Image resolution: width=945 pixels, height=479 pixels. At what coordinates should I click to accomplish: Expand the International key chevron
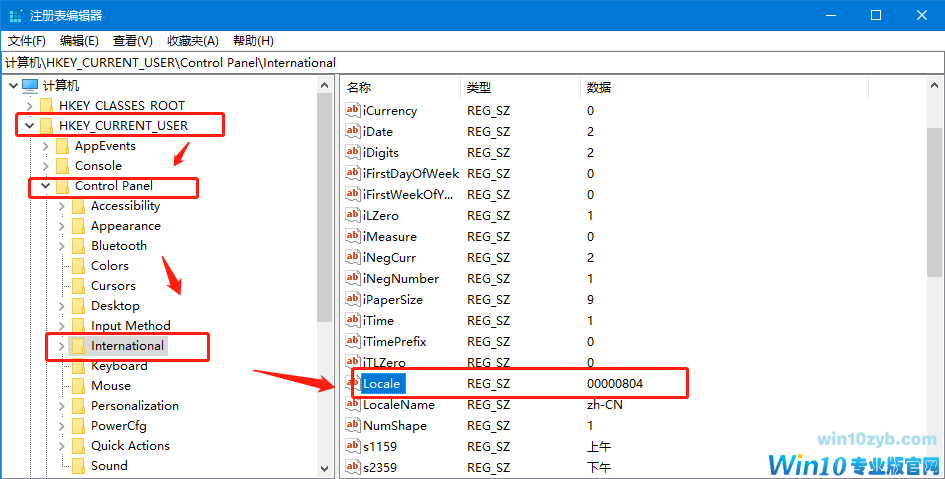(61, 346)
